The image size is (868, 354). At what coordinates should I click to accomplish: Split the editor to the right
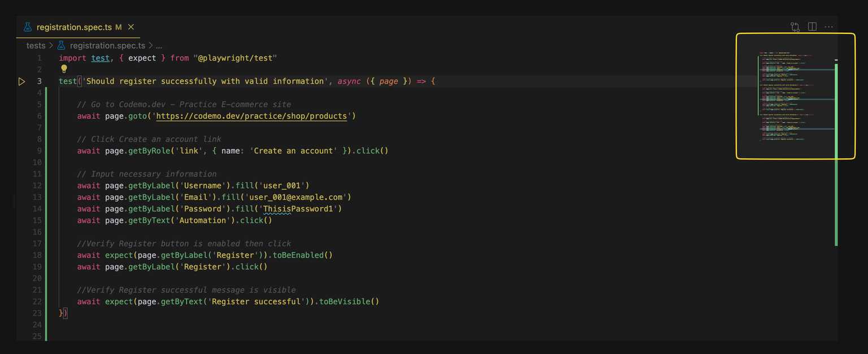click(x=812, y=27)
